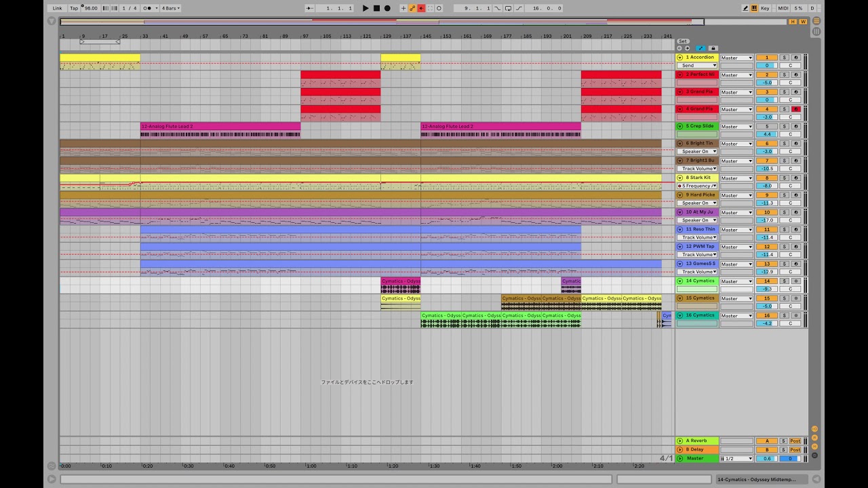Click the Link button
Viewport: 868px width, 488px height.
point(57,8)
